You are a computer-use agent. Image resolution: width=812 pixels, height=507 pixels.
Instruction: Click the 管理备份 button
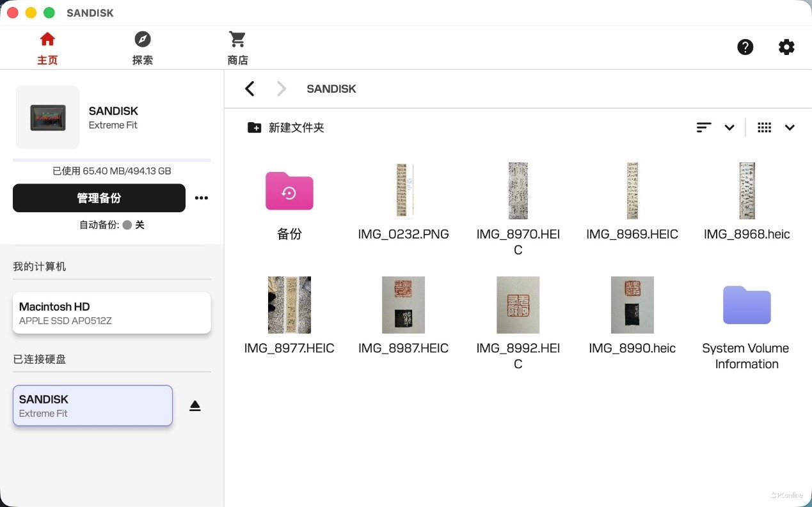(x=99, y=198)
